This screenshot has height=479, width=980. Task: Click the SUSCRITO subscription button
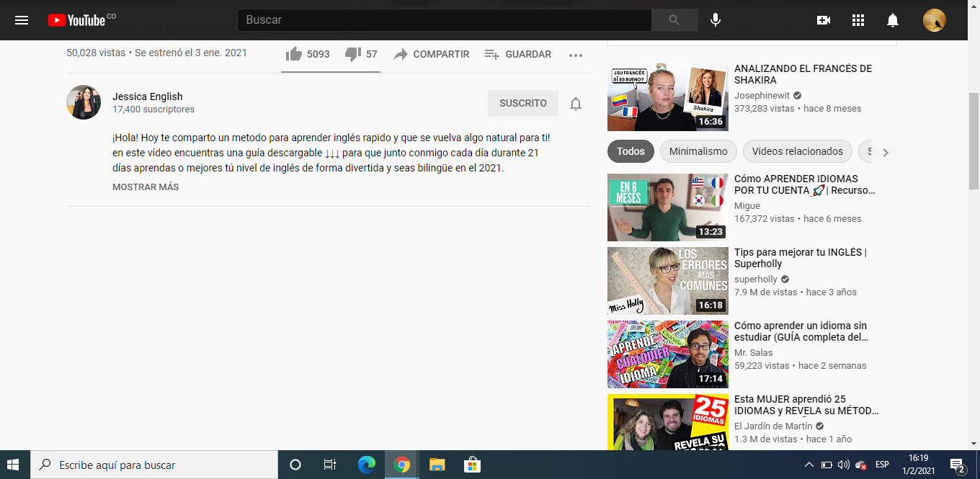tap(522, 103)
